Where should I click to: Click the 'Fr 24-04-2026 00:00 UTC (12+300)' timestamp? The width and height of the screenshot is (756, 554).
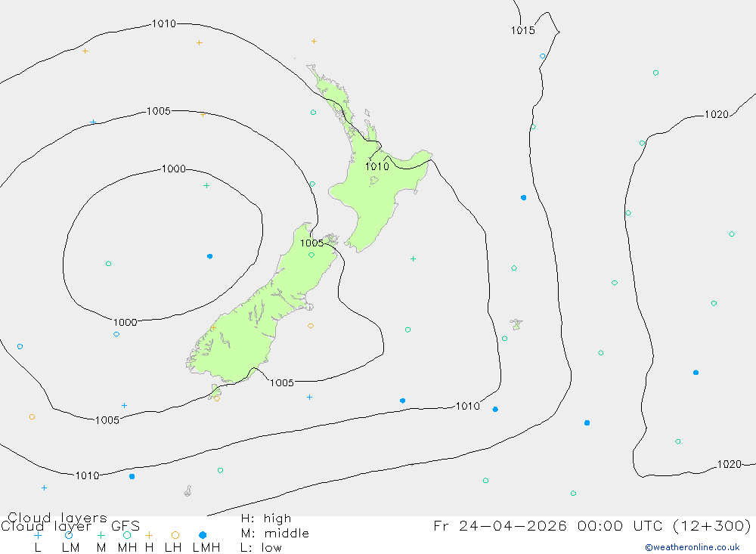[x=592, y=525]
